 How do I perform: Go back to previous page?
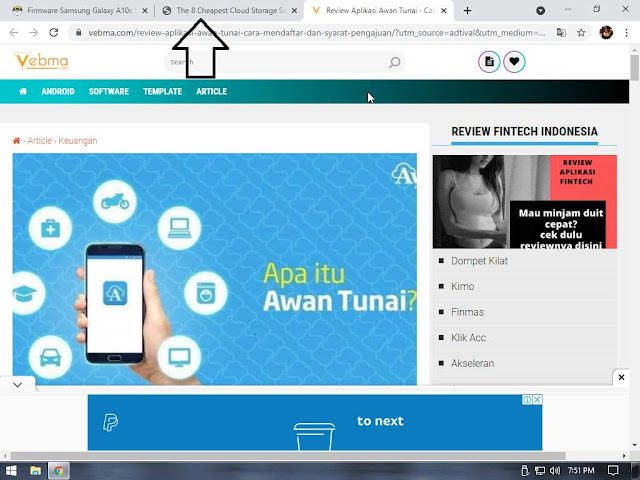(14, 33)
